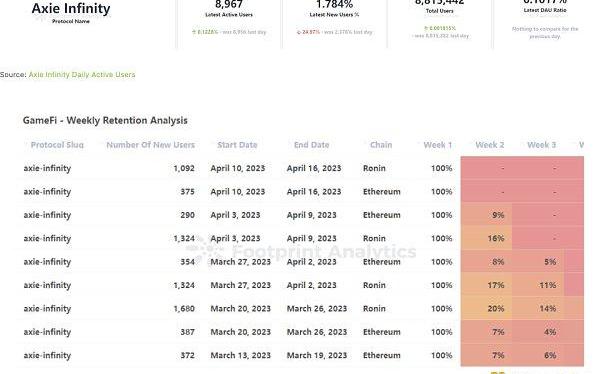Viewport: 600px width, 374px height.
Task: Sort by the Protocol Slug column header
Action: tap(57, 145)
